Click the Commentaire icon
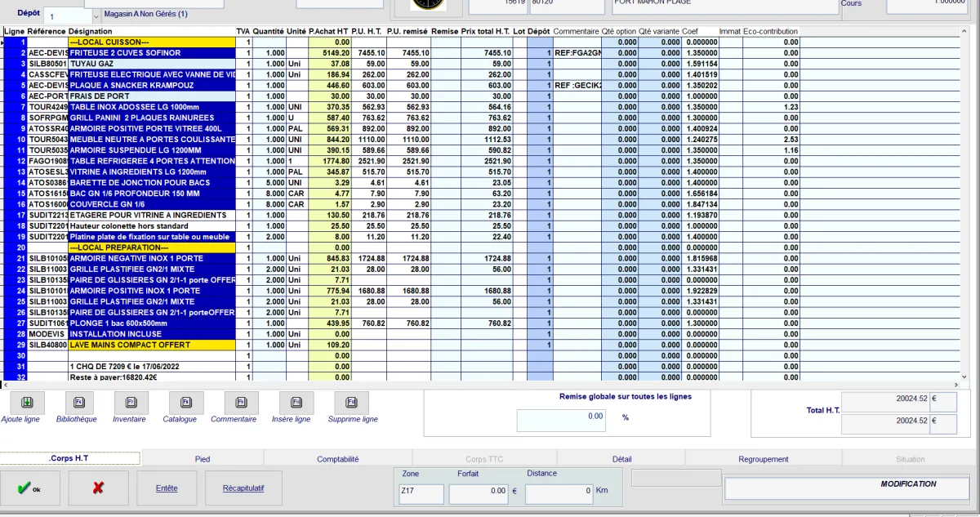The height and width of the screenshot is (517, 980). (240, 403)
